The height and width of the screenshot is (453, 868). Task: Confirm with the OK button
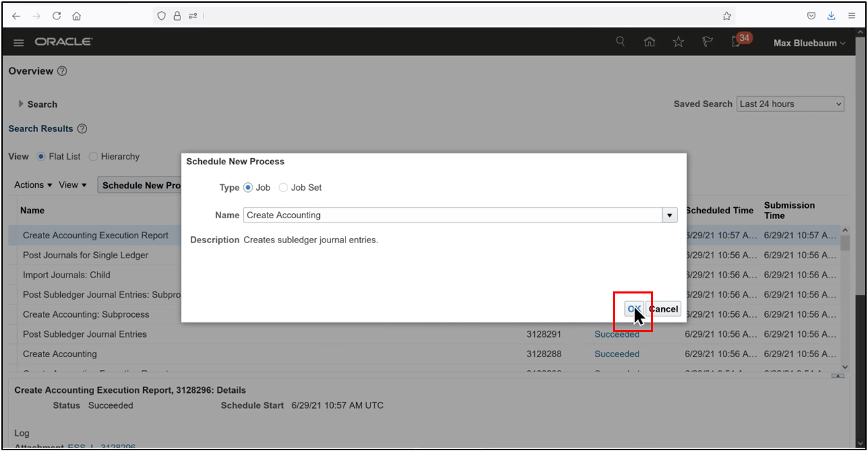click(x=633, y=309)
